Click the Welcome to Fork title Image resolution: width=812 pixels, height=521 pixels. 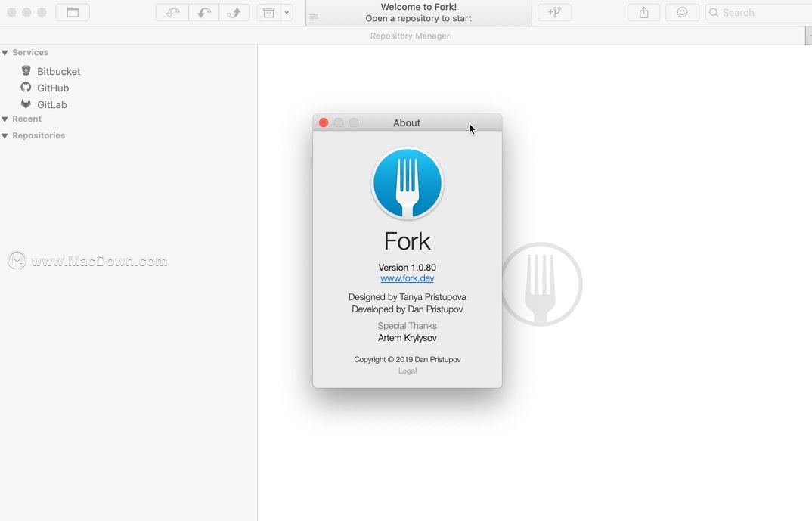point(418,8)
